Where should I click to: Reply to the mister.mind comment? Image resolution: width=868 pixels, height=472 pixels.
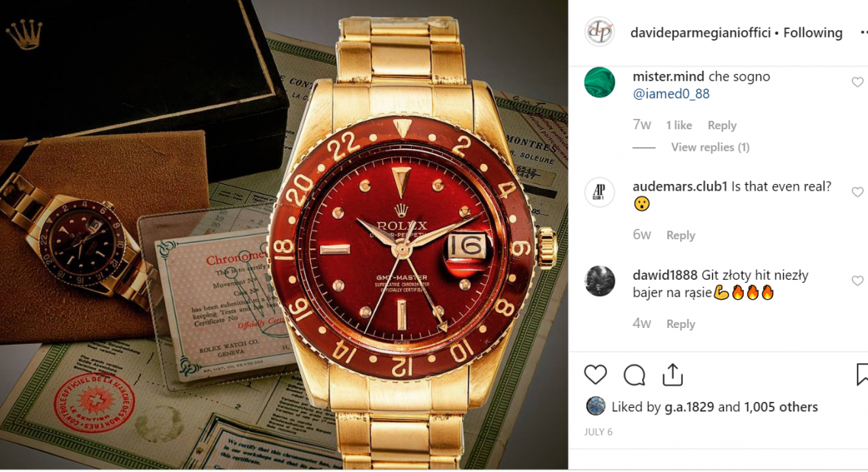click(722, 126)
